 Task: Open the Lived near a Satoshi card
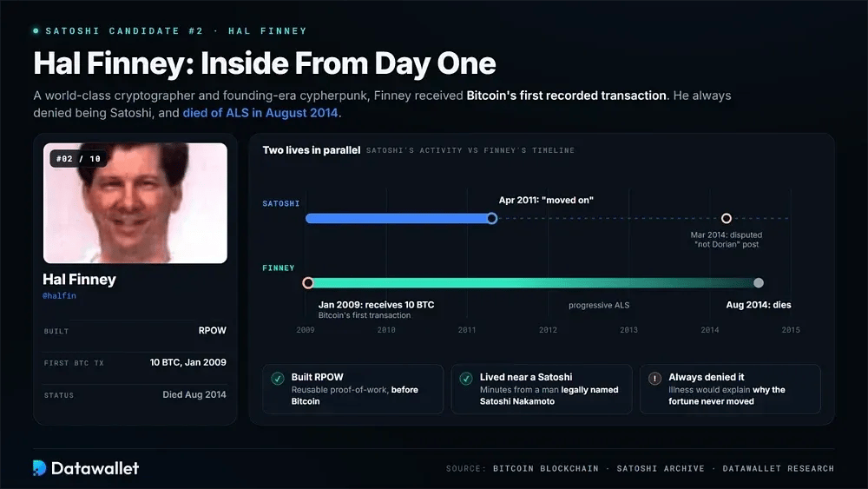click(542, 389)
